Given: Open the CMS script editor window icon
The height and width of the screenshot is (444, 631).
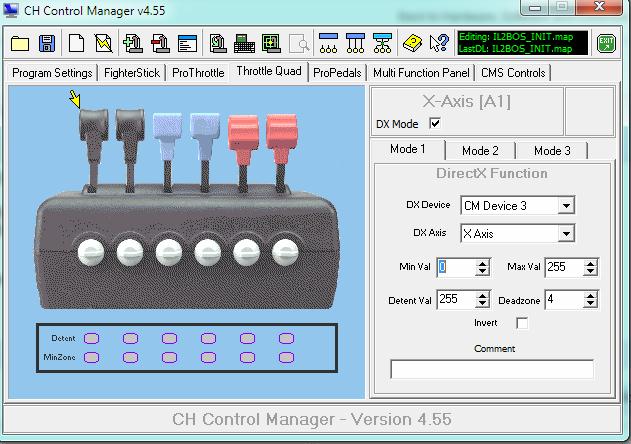Looking at the screenshot, I should [x=187, y=43].
